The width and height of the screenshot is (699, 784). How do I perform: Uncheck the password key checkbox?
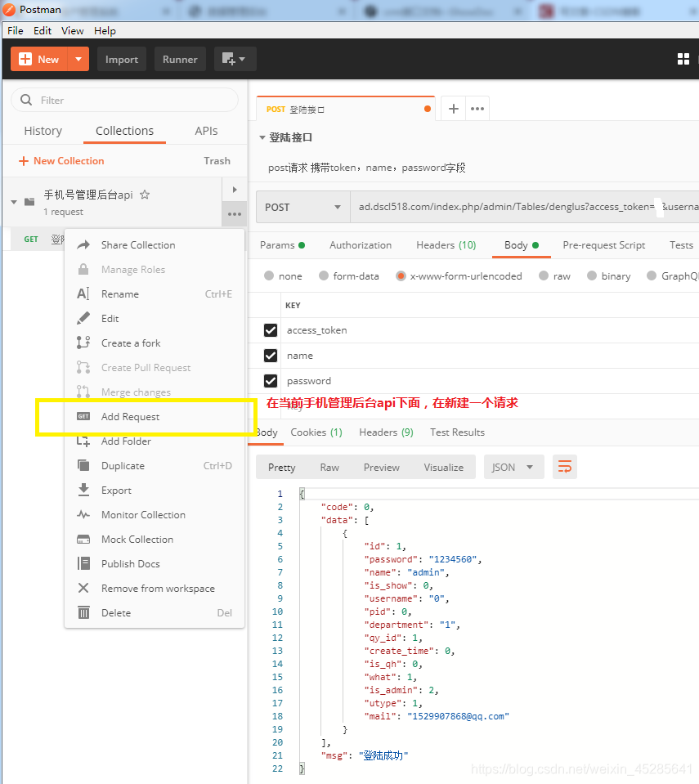271,381
